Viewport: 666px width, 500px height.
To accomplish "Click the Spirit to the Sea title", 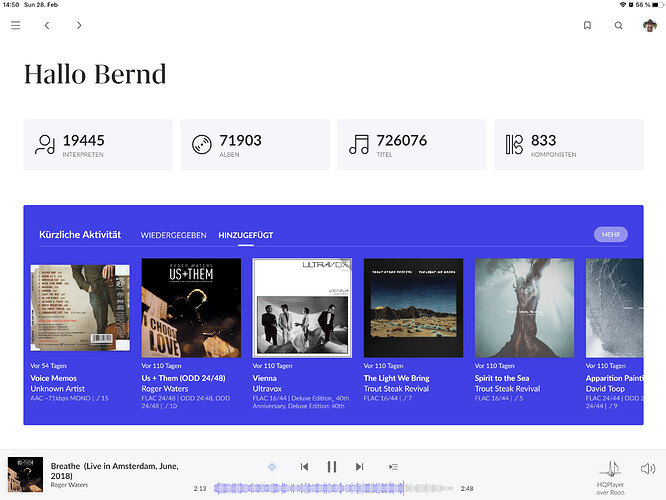I will pyautogui.click(x=502, y=378).
